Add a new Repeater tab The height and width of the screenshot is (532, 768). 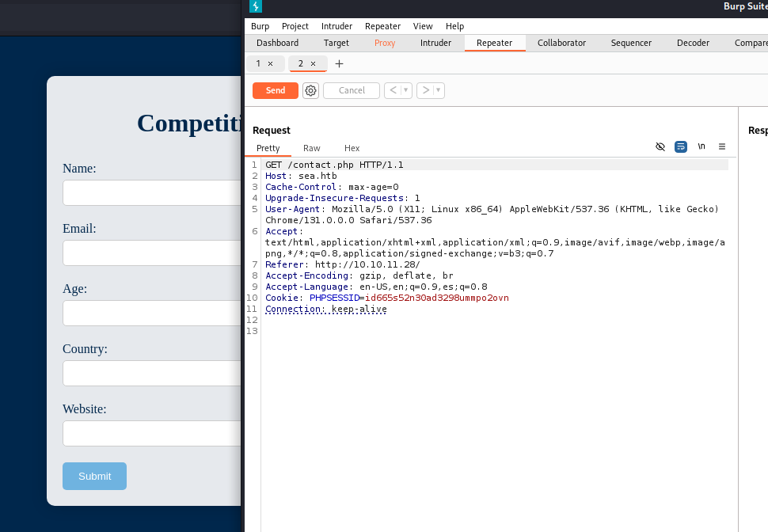point(339,63)
